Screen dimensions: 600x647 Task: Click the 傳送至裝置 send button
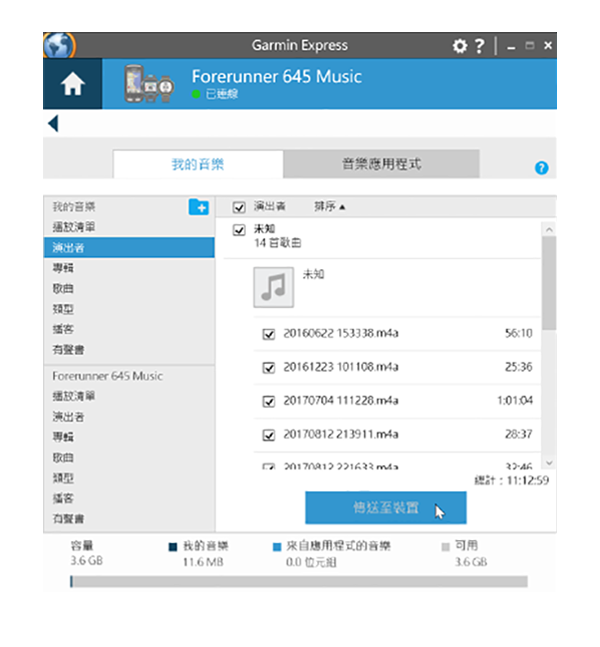(x=386, y=508)
